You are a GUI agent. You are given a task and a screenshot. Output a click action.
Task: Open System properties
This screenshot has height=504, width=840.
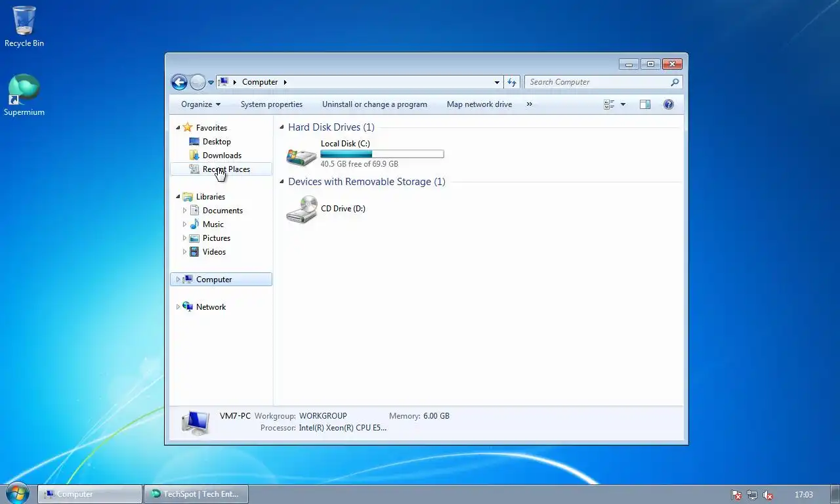coord(272,104)
